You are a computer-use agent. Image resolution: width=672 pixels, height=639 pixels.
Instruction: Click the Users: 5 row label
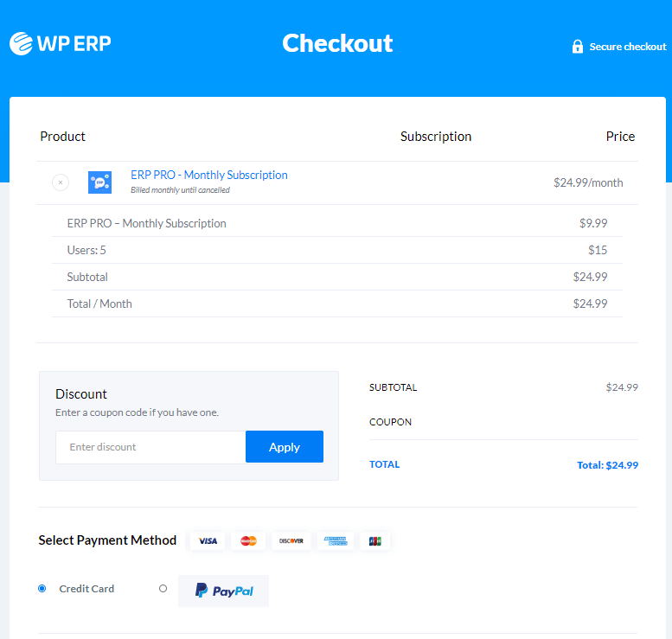coord(86,250)
